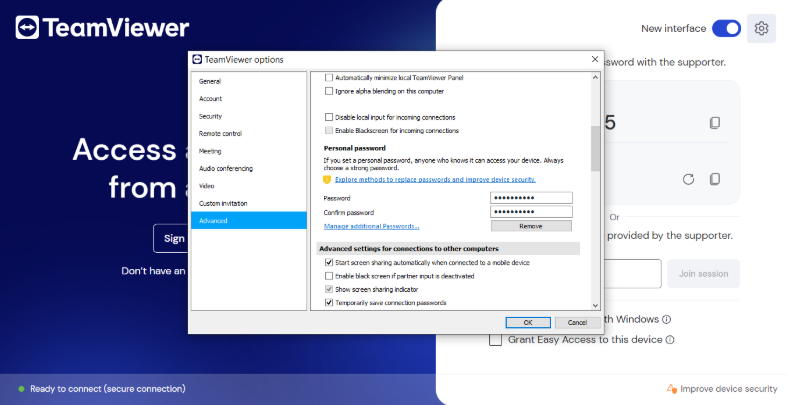Check Grant Easy Access to this device

(495, 340)
